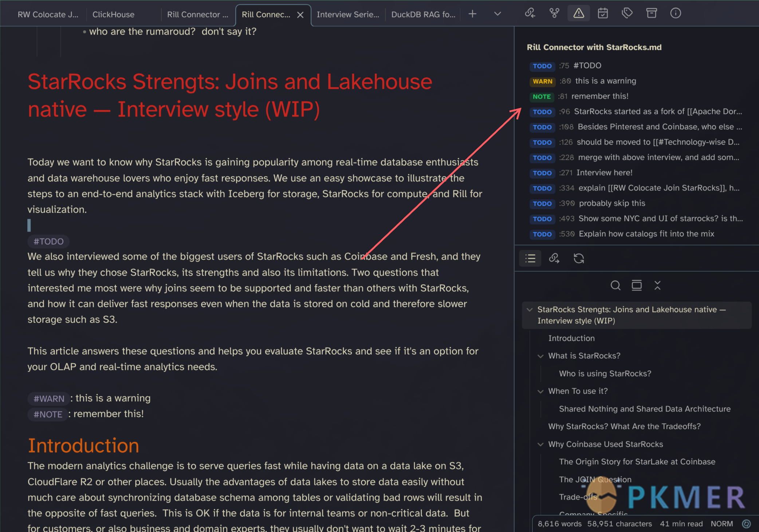Image resolution: width=759 pixels, height=532 pixels.
Task: Switch to the RW Colocate J... tab
Action: click(48, 15)
